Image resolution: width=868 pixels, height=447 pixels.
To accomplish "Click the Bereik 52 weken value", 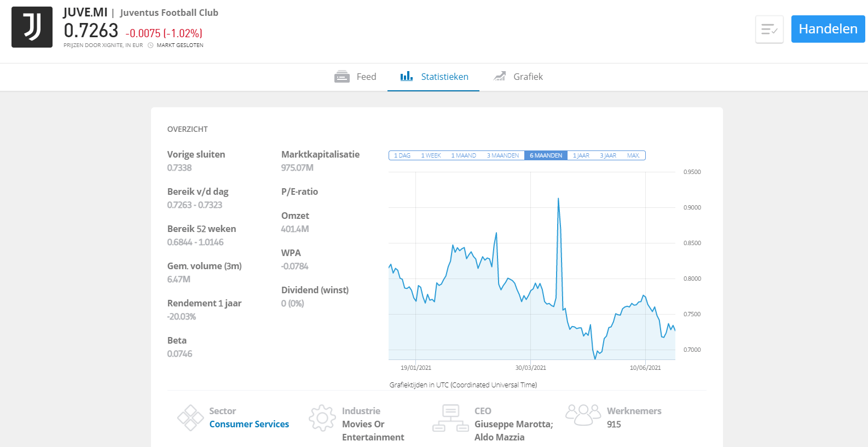I will click(195, 242).
